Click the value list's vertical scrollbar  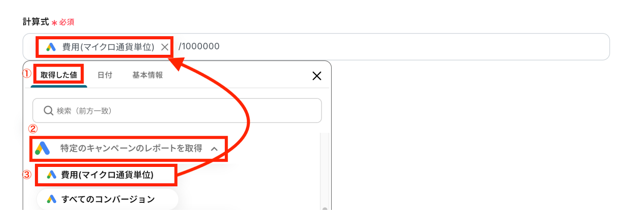point(324,171)
